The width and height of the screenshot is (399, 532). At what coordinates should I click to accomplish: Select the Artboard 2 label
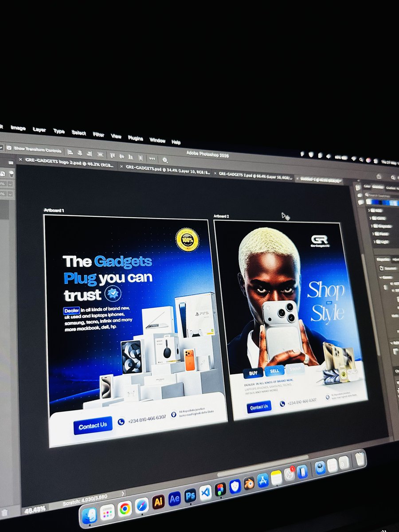tap(221, 216)
